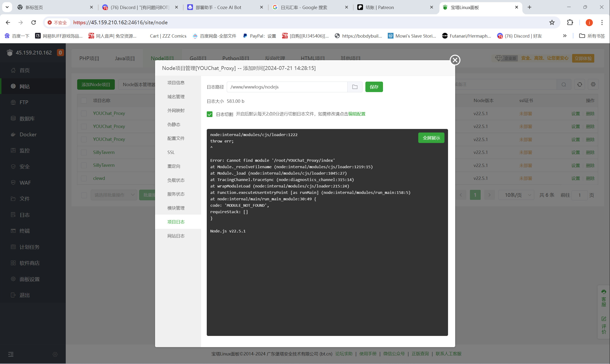Open table settings gear icon
The height and width of the screenshot is (364, 610).
(593, 84)
